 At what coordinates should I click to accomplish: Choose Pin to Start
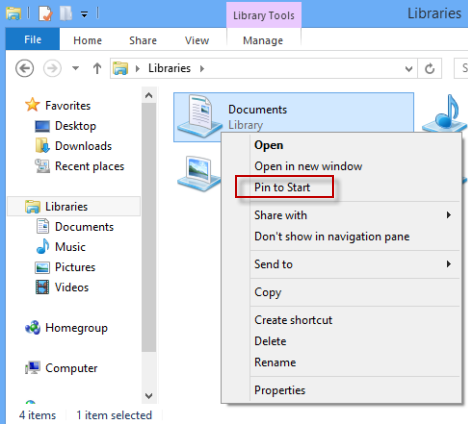pos(341,187)
